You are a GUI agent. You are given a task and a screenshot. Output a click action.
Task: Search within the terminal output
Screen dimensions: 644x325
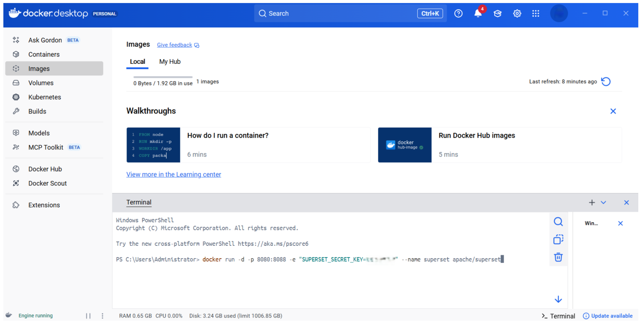[558, 221]
